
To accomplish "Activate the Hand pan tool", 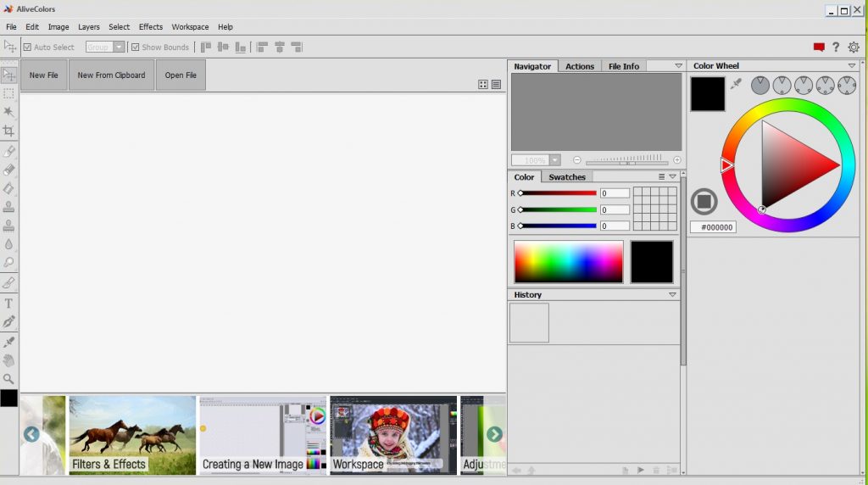I will [x=9, y=360].
